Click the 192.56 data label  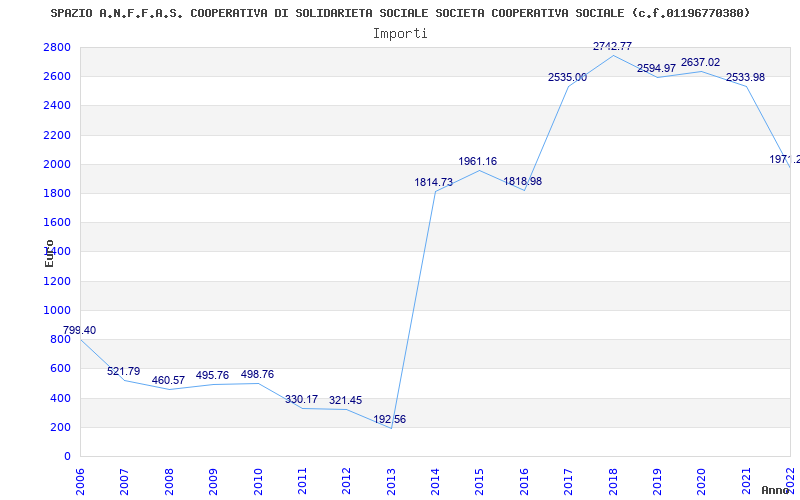390,419
